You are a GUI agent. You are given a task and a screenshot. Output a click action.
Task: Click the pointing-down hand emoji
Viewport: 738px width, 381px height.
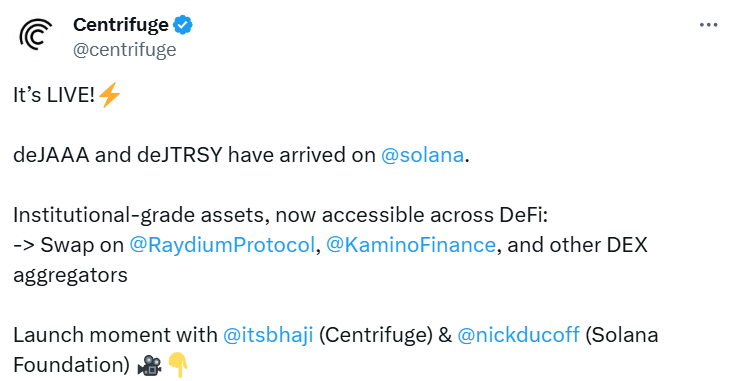(x=178, y=365)
